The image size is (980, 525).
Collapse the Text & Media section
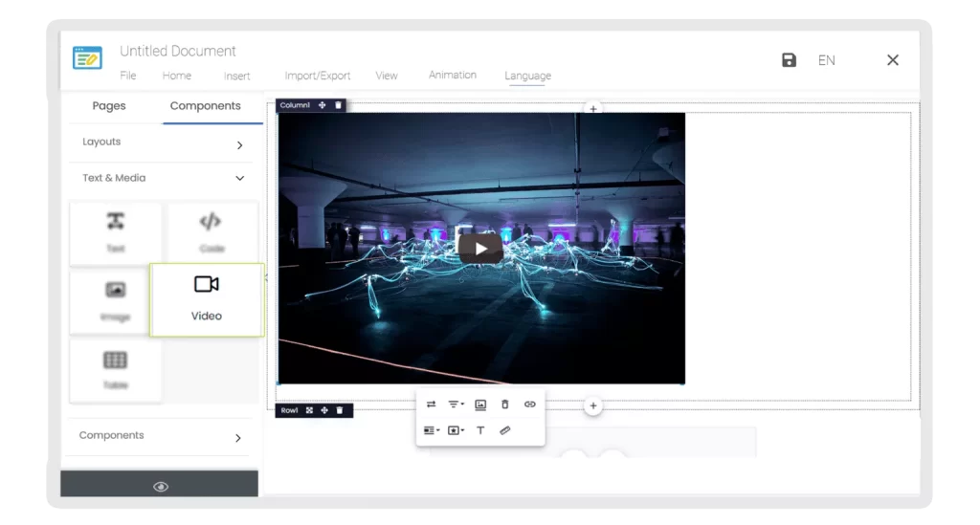point(163,179)
